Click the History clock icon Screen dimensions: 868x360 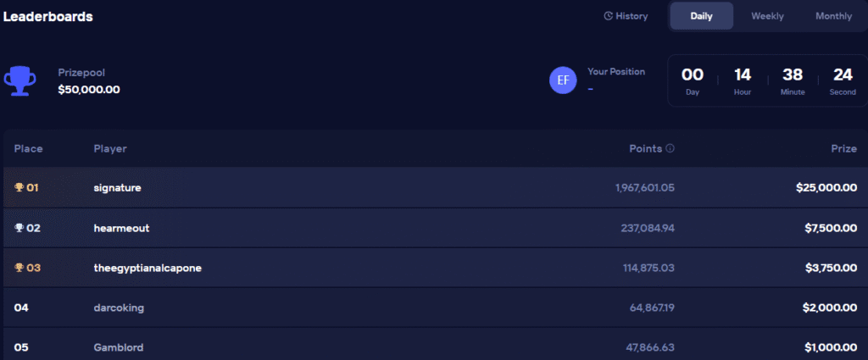608,16
